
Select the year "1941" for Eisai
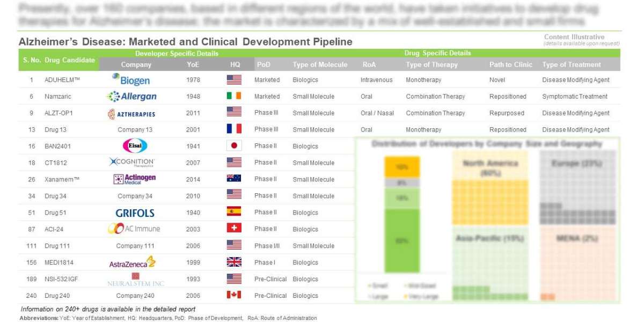(x=192, y=147)
